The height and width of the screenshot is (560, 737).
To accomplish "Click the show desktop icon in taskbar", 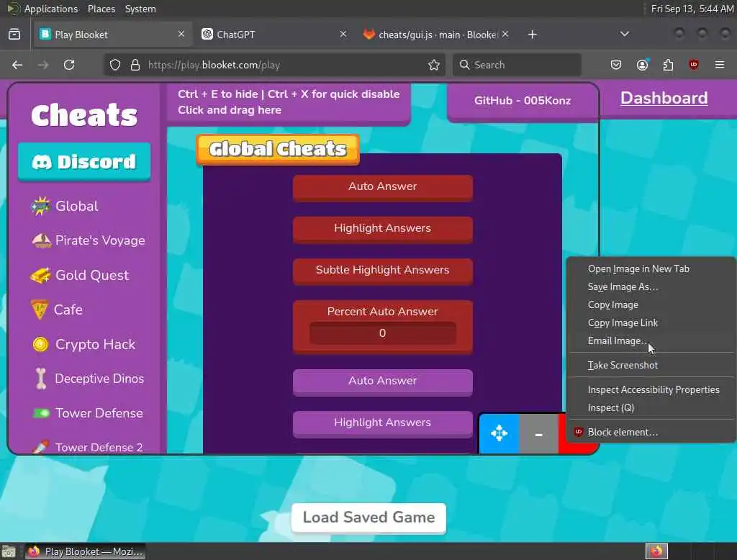I will pyautogui.click(x=9, y=551).
